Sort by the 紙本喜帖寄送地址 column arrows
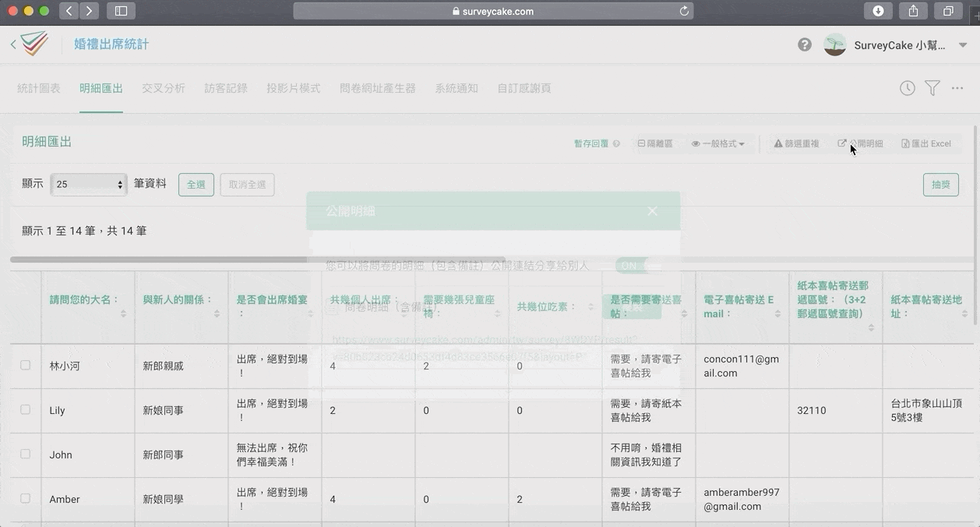The width and height of the screenshot is (980, 527). pyautogui.click(x=965, y=313)
